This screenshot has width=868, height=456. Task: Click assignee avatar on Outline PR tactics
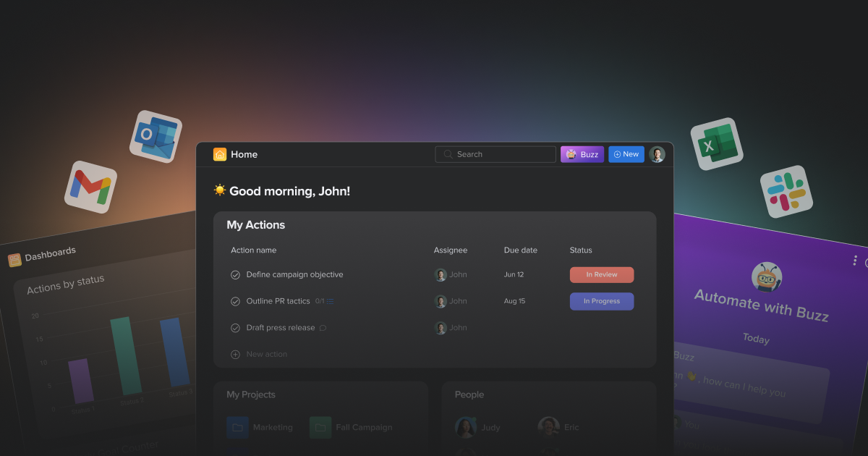pos(441,301)
